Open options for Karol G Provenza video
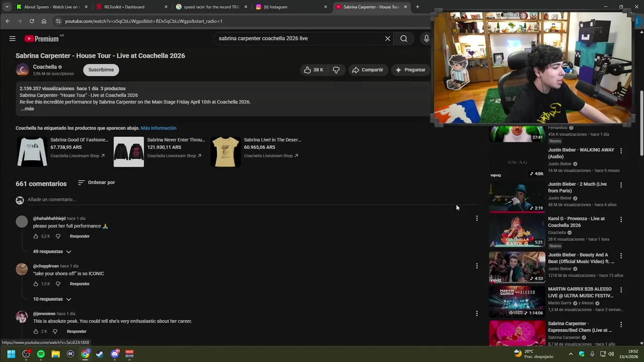Screen dimensions: 644x362 (x=621, y=220)
